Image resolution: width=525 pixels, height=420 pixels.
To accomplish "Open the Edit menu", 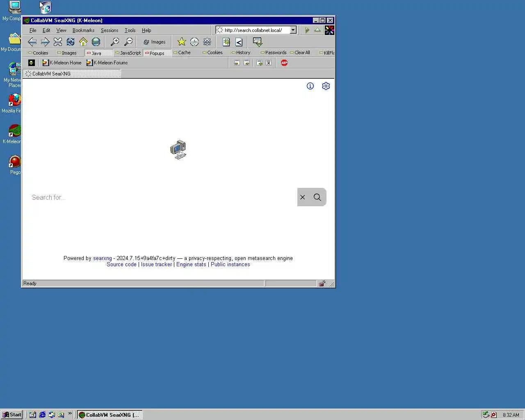I will (46, 30).
